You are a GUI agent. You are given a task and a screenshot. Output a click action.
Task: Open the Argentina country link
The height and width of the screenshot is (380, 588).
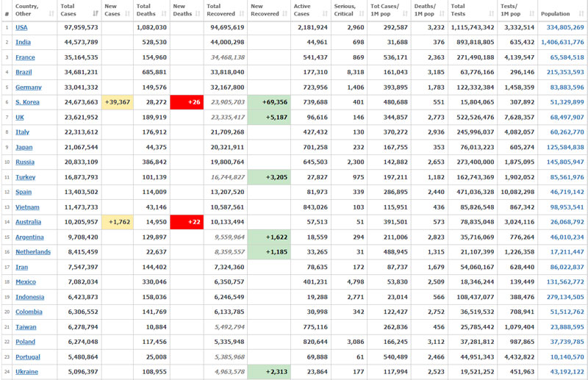point(29,237)
